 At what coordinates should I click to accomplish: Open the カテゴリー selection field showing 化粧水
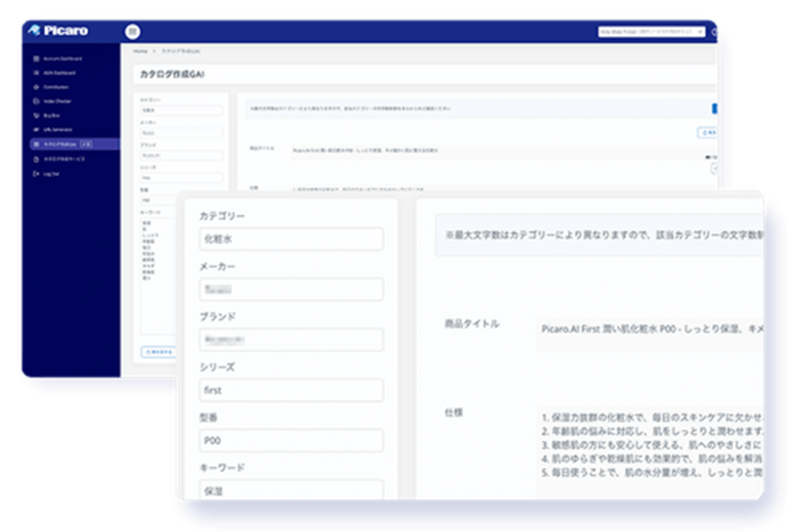[291, 239]
